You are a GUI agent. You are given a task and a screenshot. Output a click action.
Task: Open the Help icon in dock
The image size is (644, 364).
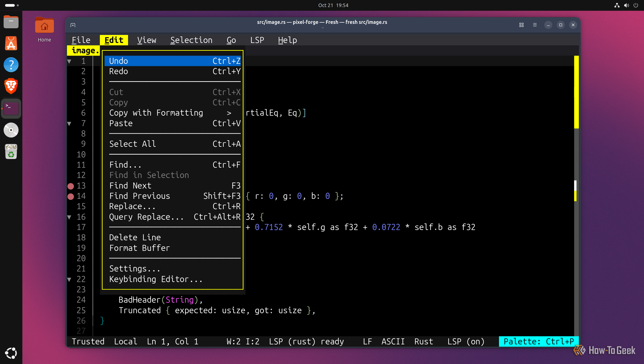11,65
